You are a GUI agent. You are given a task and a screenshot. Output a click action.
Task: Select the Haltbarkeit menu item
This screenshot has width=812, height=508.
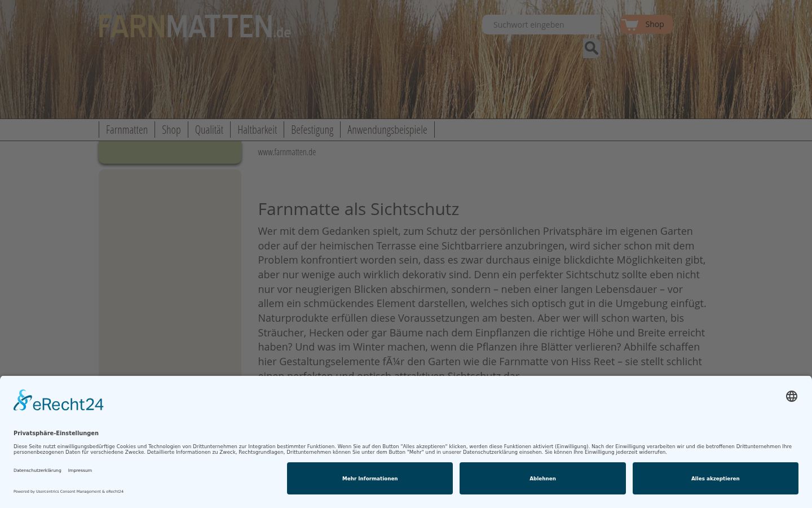point(257,130)
